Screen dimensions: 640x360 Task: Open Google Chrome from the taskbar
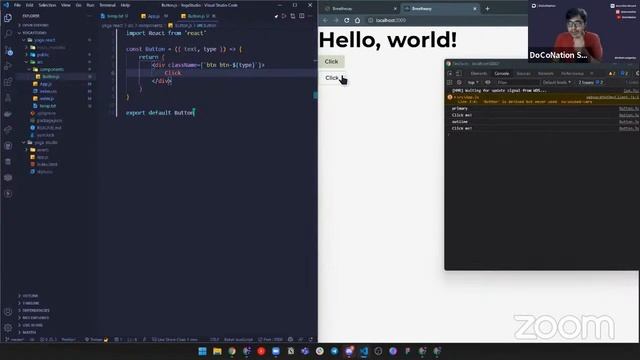point(232,351)
